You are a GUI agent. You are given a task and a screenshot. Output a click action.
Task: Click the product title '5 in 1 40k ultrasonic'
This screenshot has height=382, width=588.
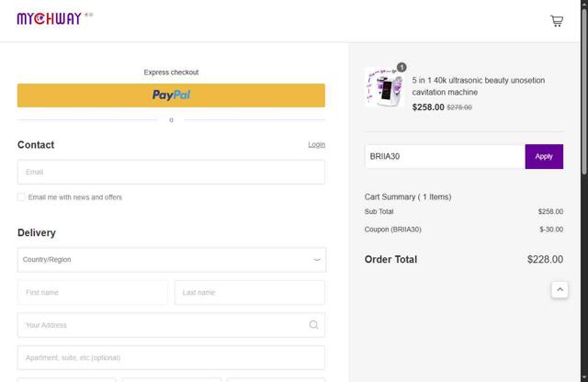tap(478, 86)
